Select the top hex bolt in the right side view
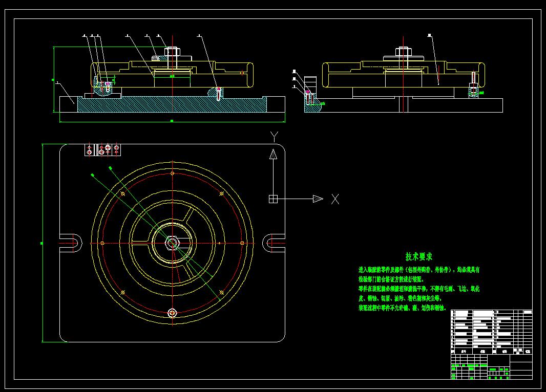Viewport: 546px width, 392px height. point(404,53)
